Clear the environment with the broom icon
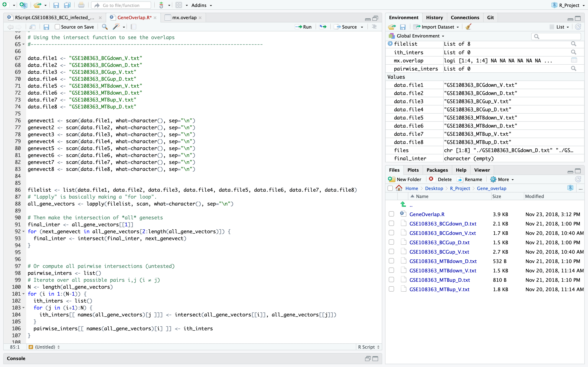The height and width of the screenshot is (367, 588). [468, 27]
